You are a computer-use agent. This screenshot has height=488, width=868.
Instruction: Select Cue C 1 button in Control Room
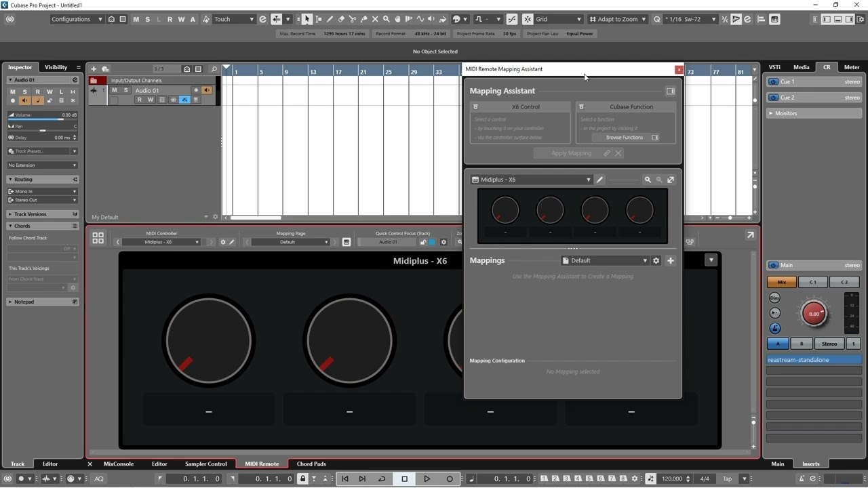point(813,282)
